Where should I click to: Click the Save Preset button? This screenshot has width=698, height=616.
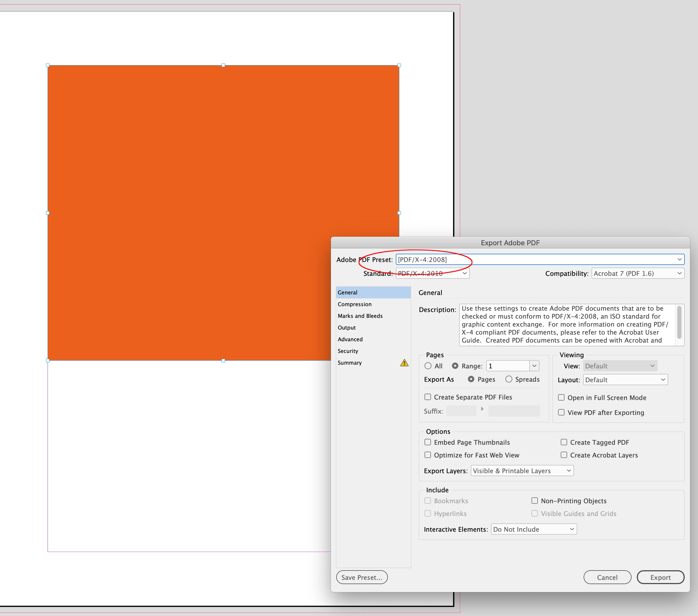click(362, 577)
